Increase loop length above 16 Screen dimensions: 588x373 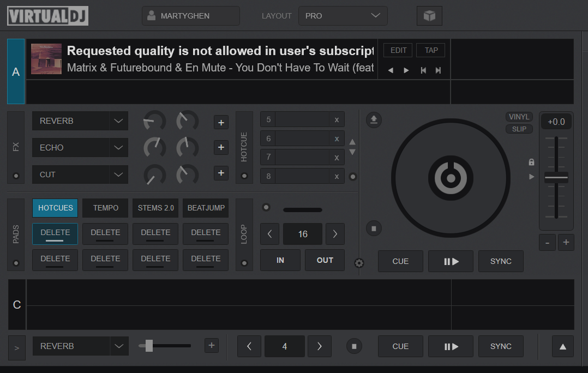pos(335,234)
